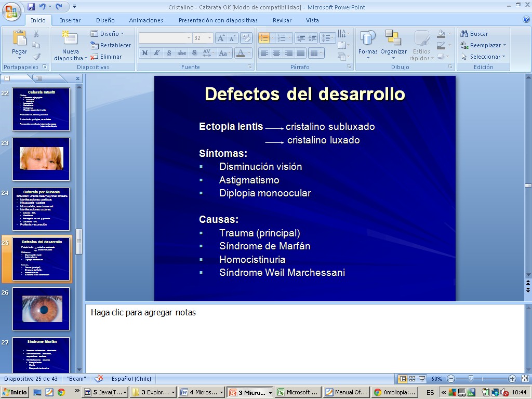Open the Animaciones tab
Screen dimensions: 532x399
(146, 20)
